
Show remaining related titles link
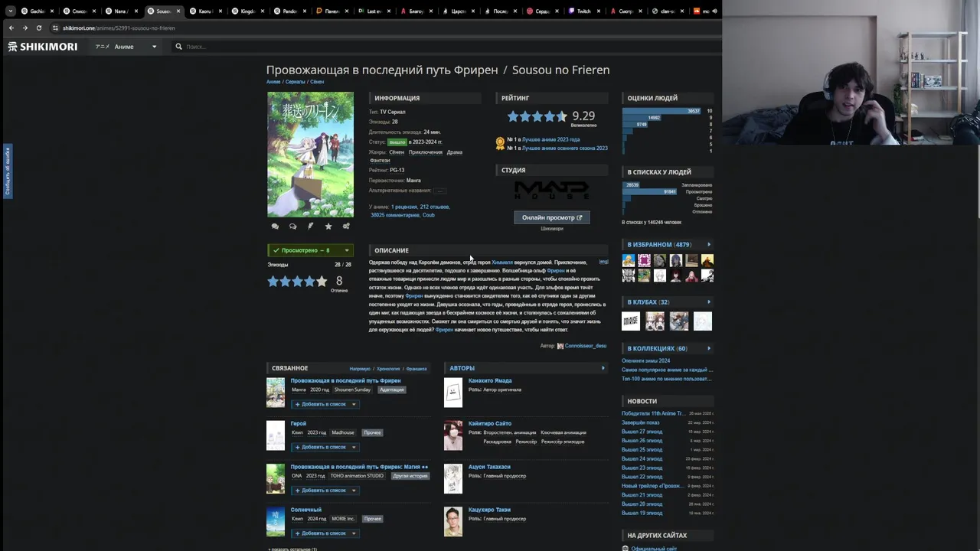click(x=292, y=549)
